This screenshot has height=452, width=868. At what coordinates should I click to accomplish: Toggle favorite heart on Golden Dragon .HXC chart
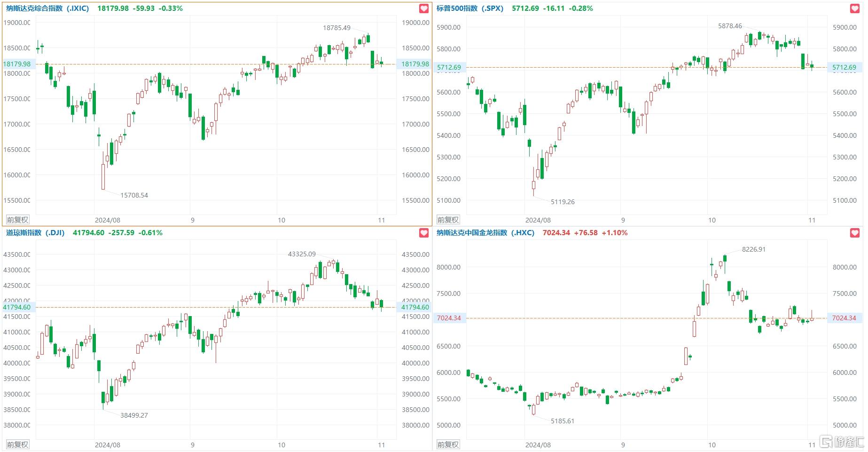[x=855, y=233]
